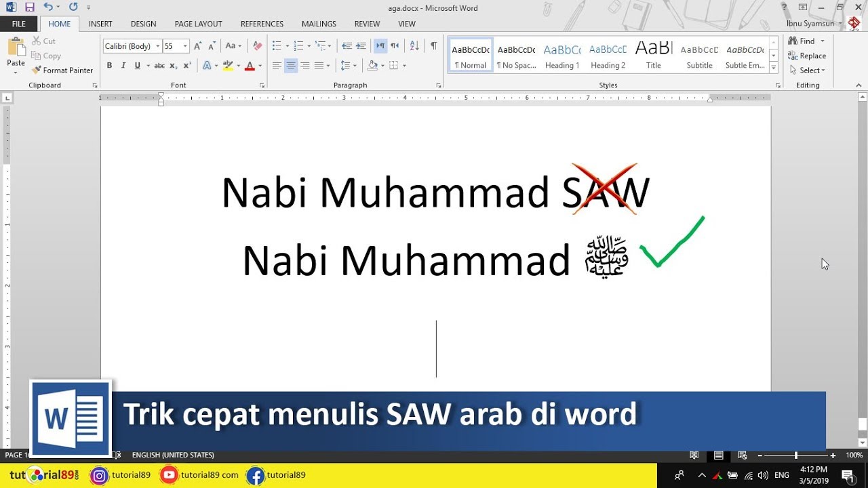Clear all formatting from selection
The height and width of the screenshot is (488, 868).
pyautogui.click(x=257, y=46)
